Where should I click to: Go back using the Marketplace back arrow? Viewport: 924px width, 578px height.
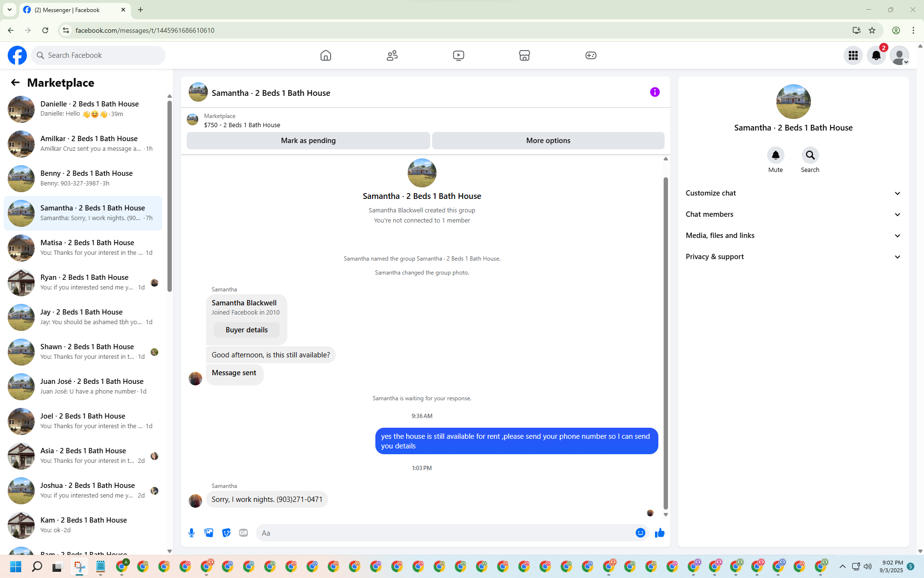(15, 83)
